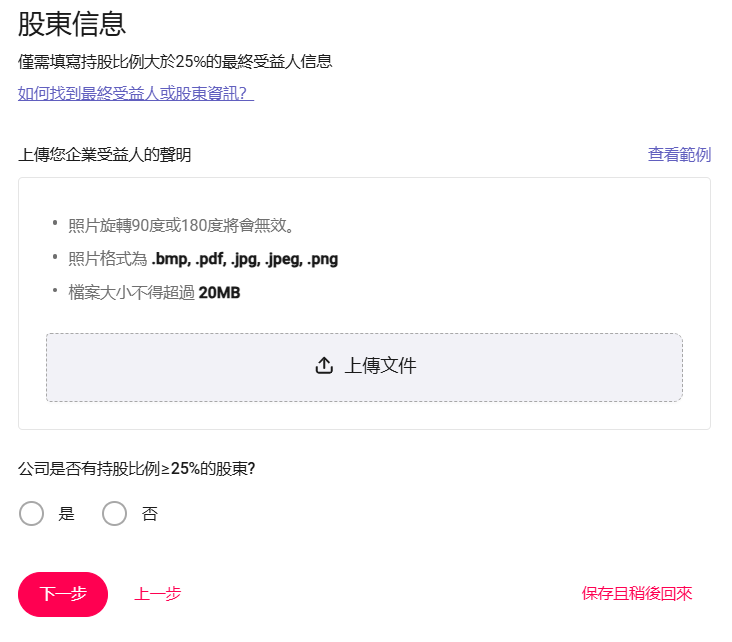The image size is (732, 642).
Task: Select the 是 radio button
Action: pos(31,514)
